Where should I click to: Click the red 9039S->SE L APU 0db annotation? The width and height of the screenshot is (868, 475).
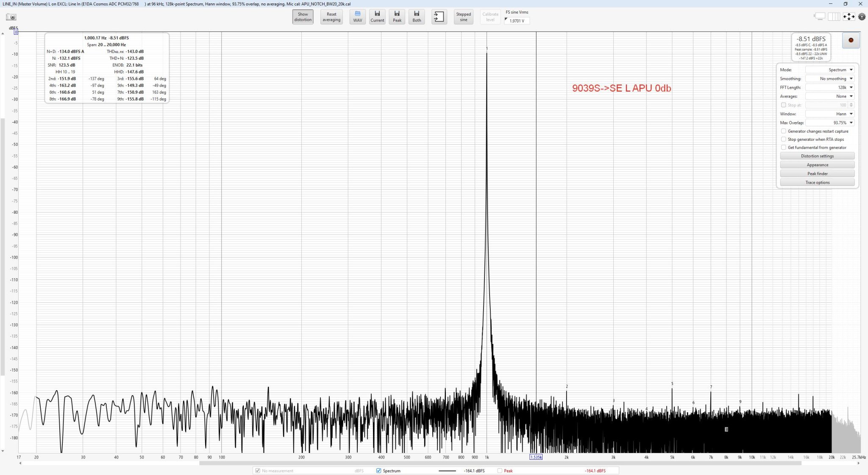[621, 88]
